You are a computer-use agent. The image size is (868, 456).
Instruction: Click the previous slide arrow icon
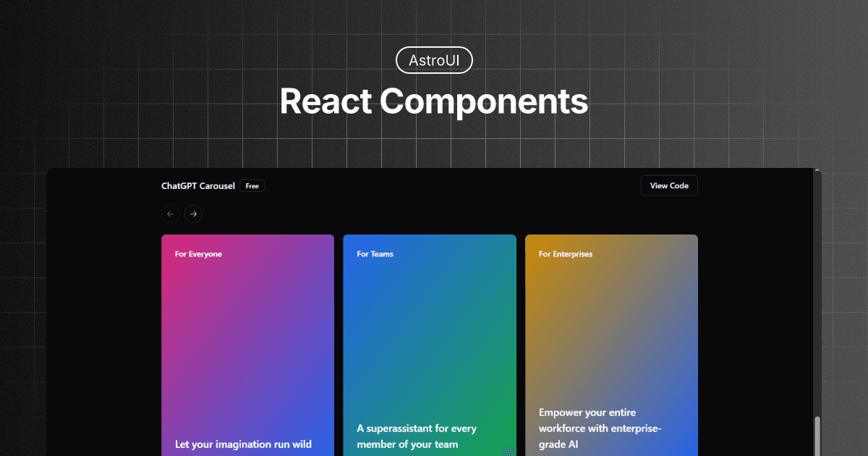tap(171, 214)
